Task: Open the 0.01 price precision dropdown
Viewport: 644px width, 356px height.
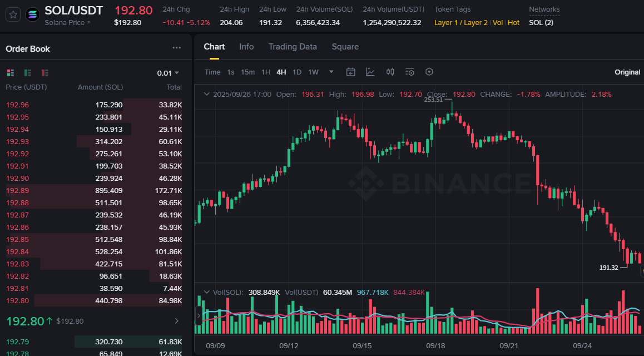Action: click(x=168, y=73)
